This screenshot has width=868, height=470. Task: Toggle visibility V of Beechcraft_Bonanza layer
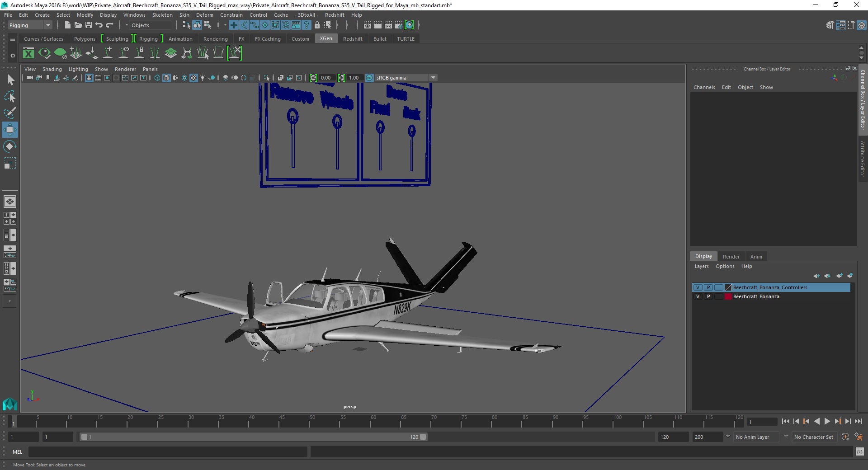(x=698, y=296)
